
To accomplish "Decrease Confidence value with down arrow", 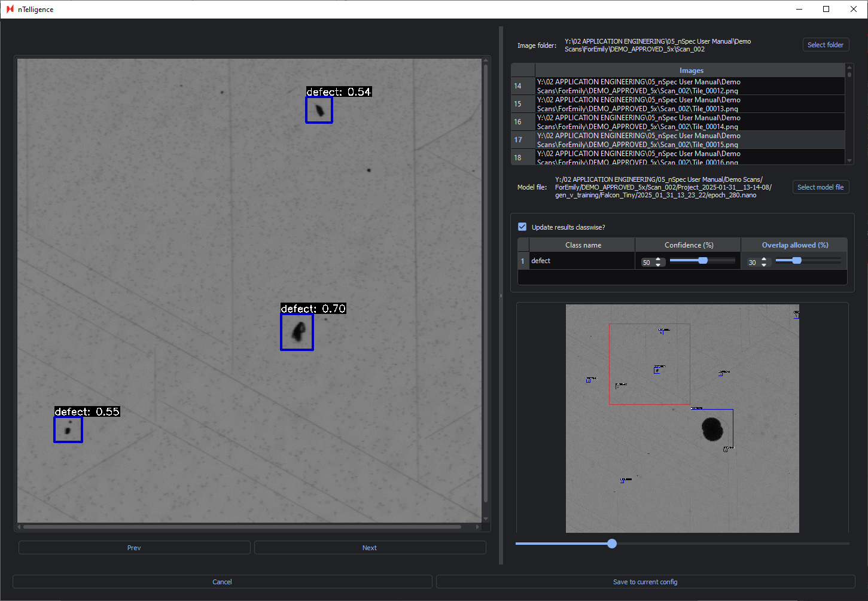I will pyautogui.click(x=658, y=265).
